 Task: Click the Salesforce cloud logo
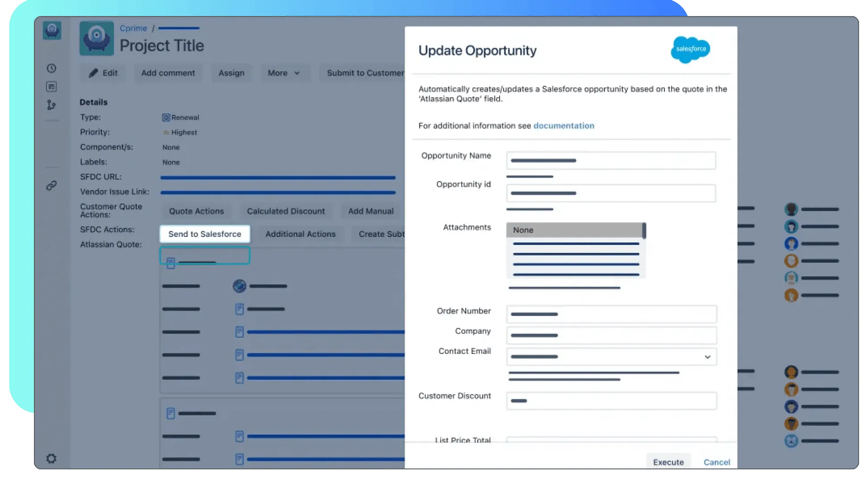(690, 49)
